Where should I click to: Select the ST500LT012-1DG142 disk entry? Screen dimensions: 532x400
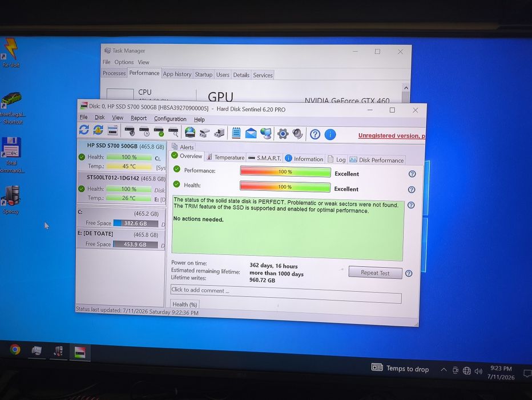(122, 188)
